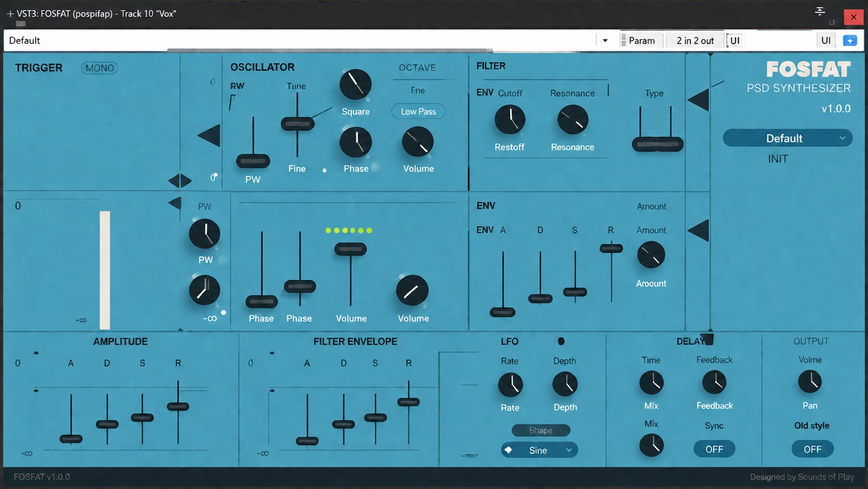The height and width of the screenshot is (489, 868).
Task: Click the Amplitude R slider handle
Action: pos(178,407)
